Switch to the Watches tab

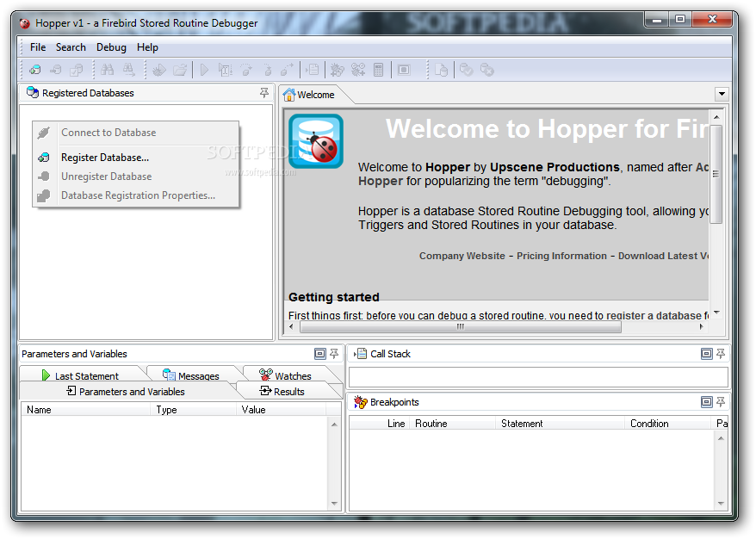point(287,375)
